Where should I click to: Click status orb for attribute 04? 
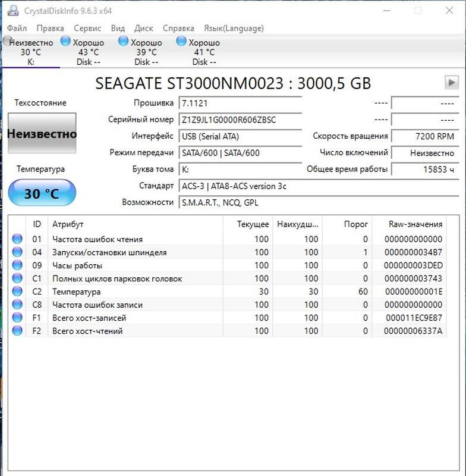click(x=17, y=252)
